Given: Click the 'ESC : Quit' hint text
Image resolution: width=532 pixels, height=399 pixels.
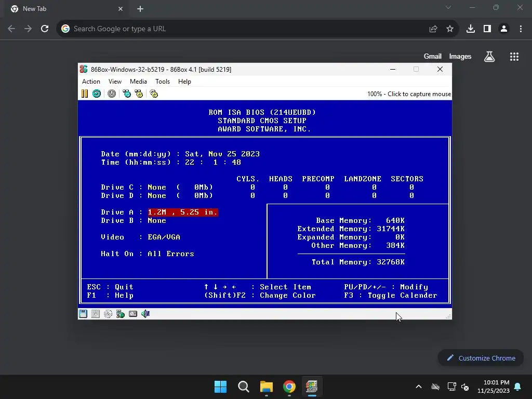Looking at the screenshot, I should [x=110, y=287].
